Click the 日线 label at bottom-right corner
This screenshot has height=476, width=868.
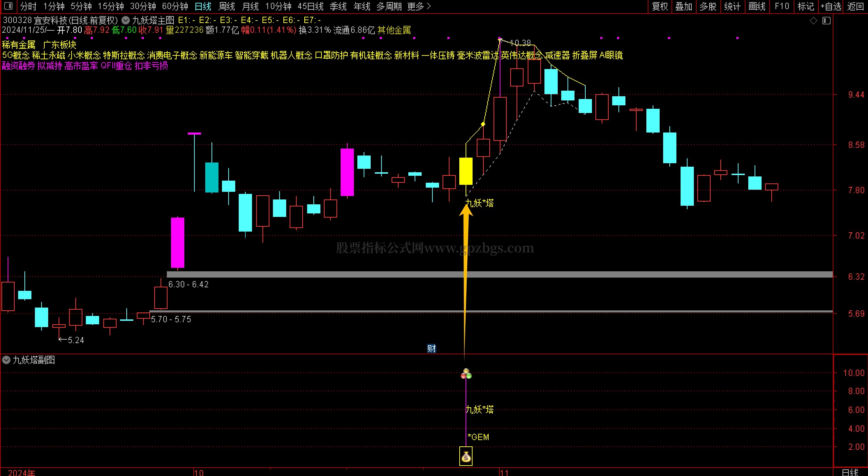pos(850,472)
